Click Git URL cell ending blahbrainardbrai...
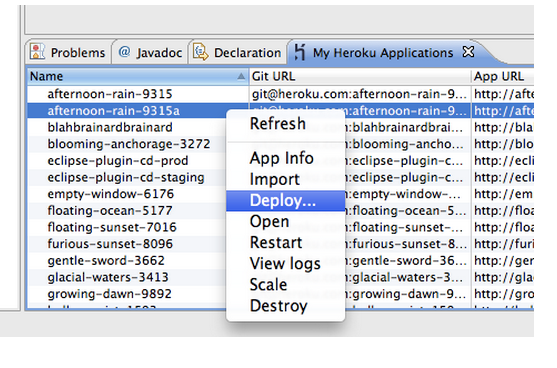Image resolution: width=557 pixels, height=368 pixels. (407, 127)
